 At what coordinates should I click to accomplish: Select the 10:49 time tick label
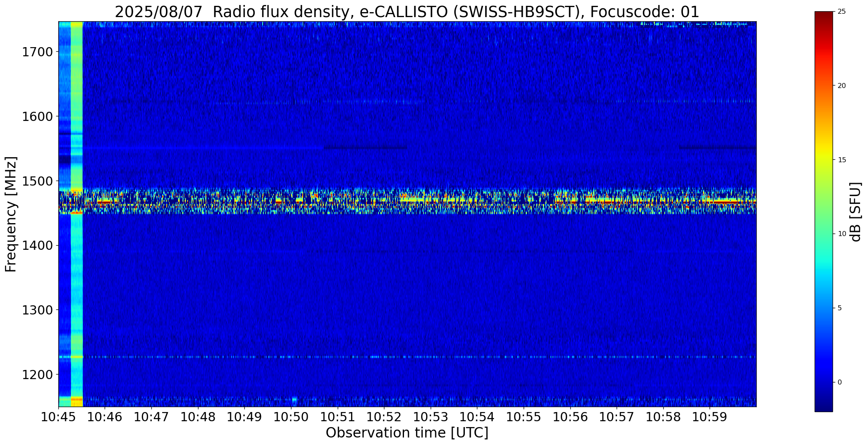[245, 417]
